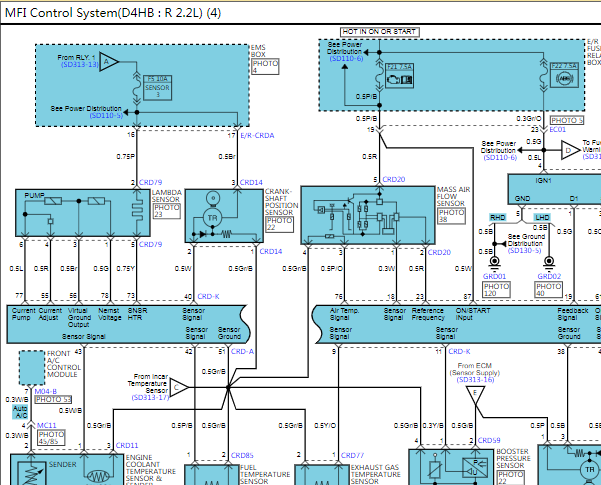Click the GRD02 ground point symbol
This screenshot has height=485, width=601.
coord(549,262)
